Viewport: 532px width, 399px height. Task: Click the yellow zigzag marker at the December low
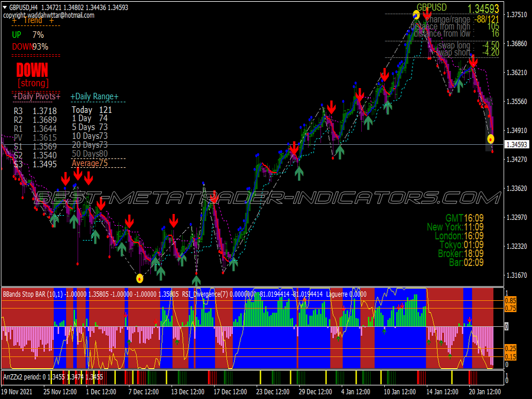[140, 278]
